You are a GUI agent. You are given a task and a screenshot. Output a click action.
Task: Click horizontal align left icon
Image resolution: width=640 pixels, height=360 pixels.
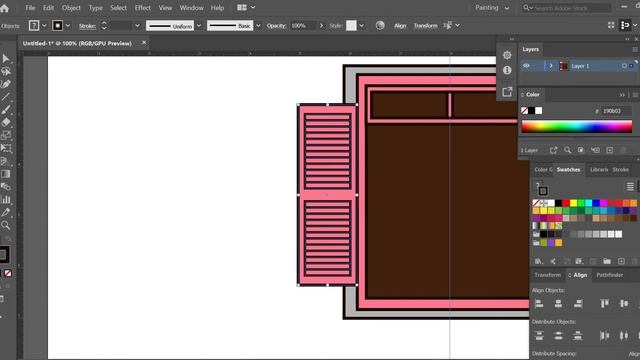[539, 304]
